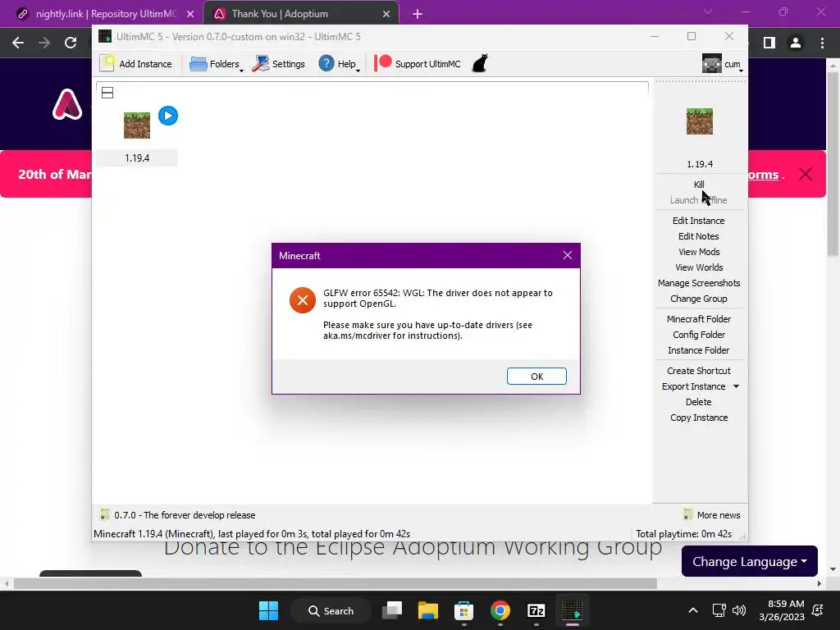This screenshot has height=630, width=840.
Task: Click the red error icon in dialog
Action: tap(303, 300)
